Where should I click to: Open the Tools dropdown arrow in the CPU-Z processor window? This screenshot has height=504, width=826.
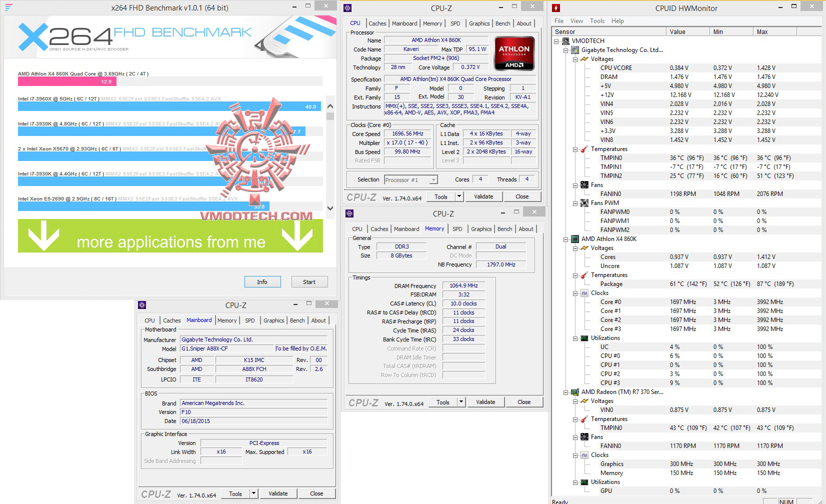pos(459,196)
